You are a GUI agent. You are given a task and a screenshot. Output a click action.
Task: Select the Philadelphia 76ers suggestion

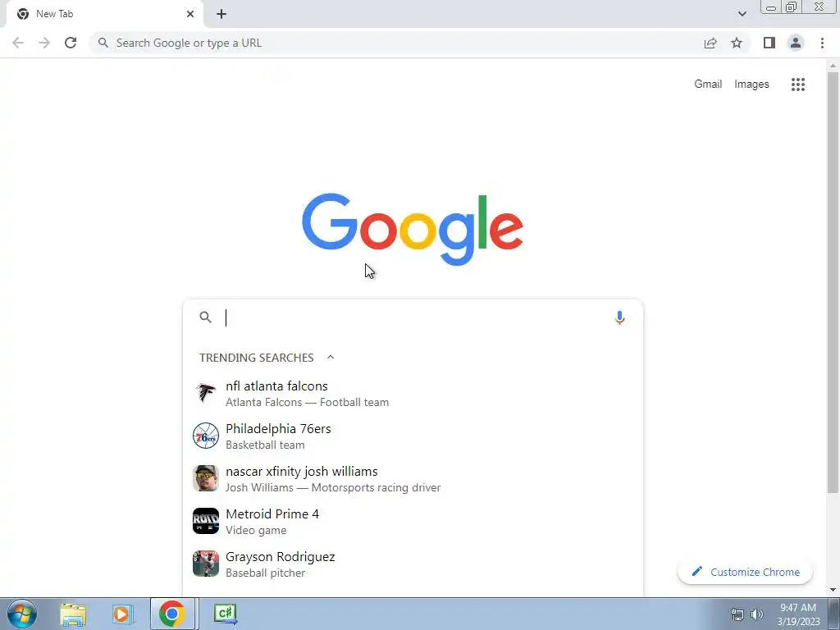(413, 436)
